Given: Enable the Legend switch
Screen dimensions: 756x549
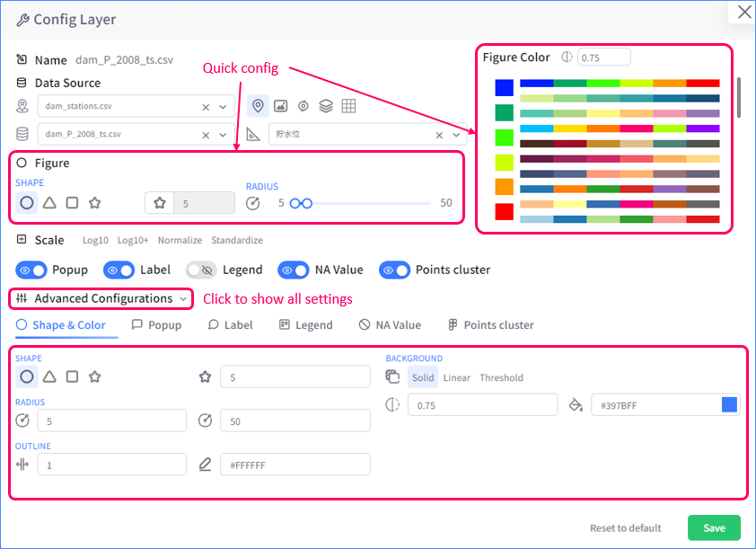Looking at the screenshot, I should 201,270.
